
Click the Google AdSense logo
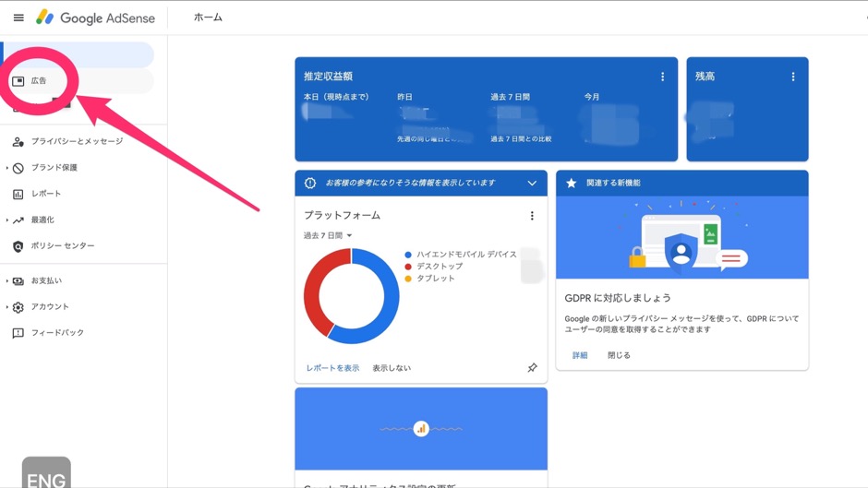tap(96, 18)
